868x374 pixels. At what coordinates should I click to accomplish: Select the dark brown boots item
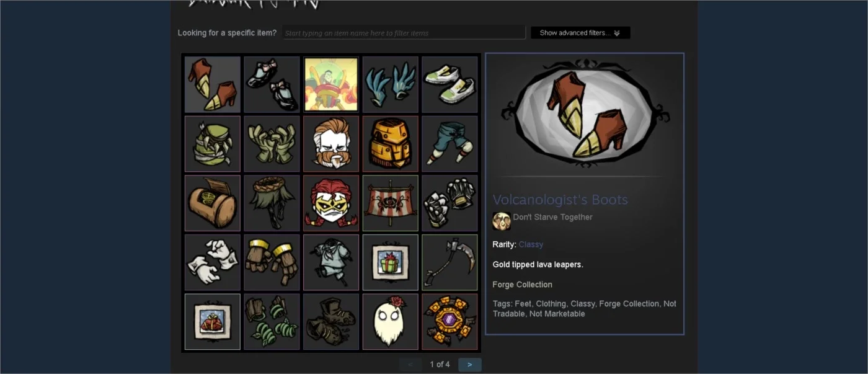pyautogui.click(x=331, y=321)
